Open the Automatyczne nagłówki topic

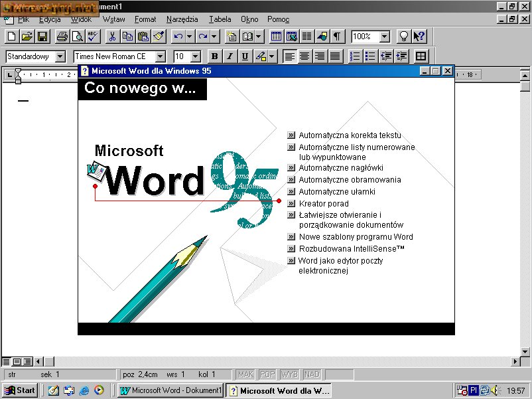point(341,168)
